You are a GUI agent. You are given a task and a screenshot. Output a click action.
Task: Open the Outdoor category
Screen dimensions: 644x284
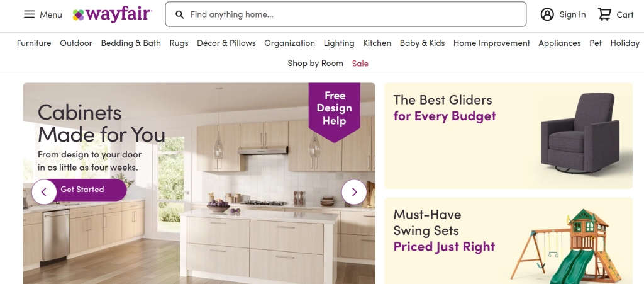pyautogui.click(x=76, y=43)
